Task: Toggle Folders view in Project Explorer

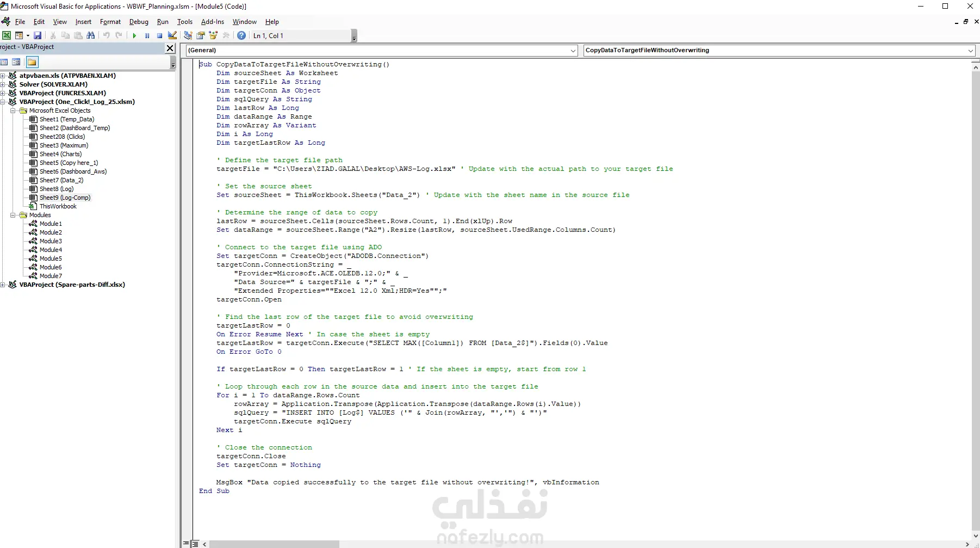Action: point(32,62)
